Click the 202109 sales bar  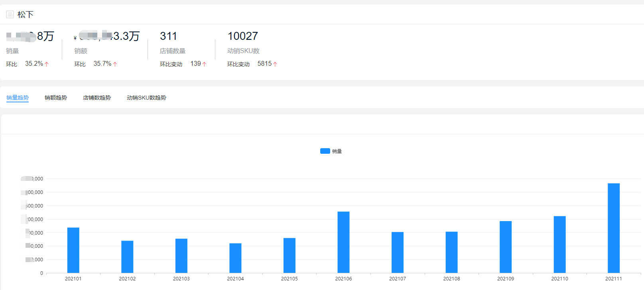click(x=506, y=247)
